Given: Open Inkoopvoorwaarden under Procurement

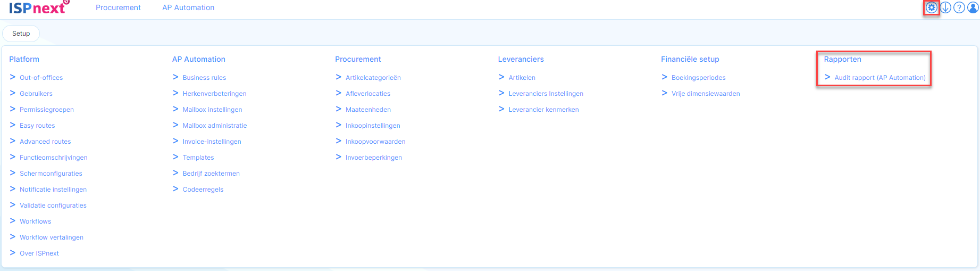Looking at the screenshot, I should [x=375, y=142].
